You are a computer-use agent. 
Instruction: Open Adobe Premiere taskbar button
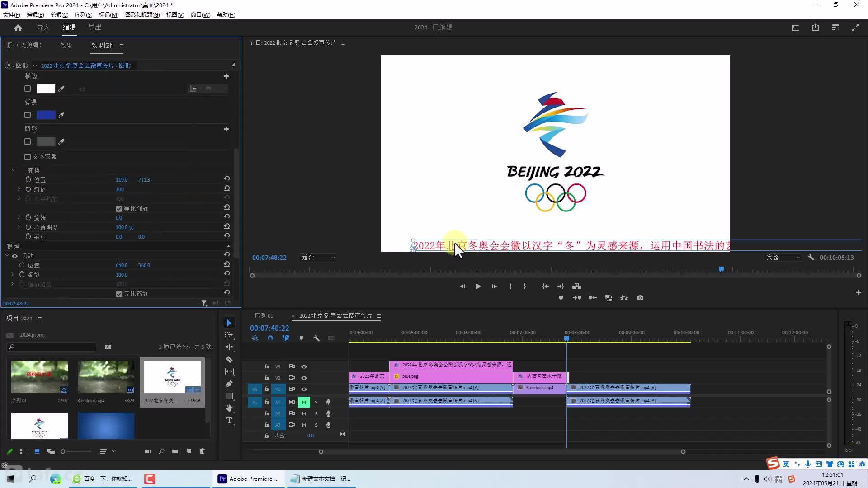tap(249, 479)
